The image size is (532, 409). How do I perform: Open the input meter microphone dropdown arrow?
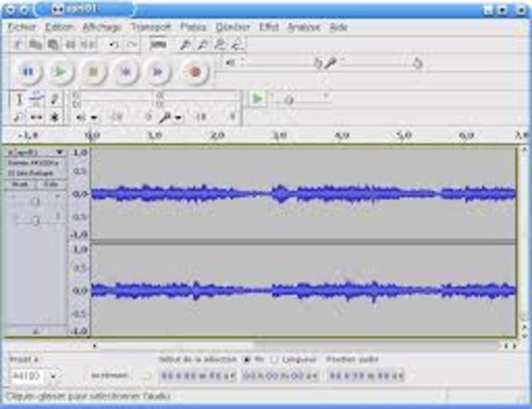pyautogui.click(x=179, y=118)
